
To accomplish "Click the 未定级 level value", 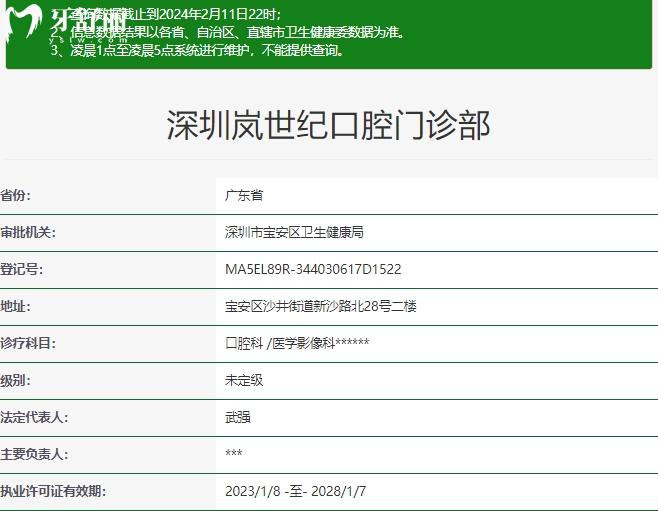I will click(x=244, y=380).
